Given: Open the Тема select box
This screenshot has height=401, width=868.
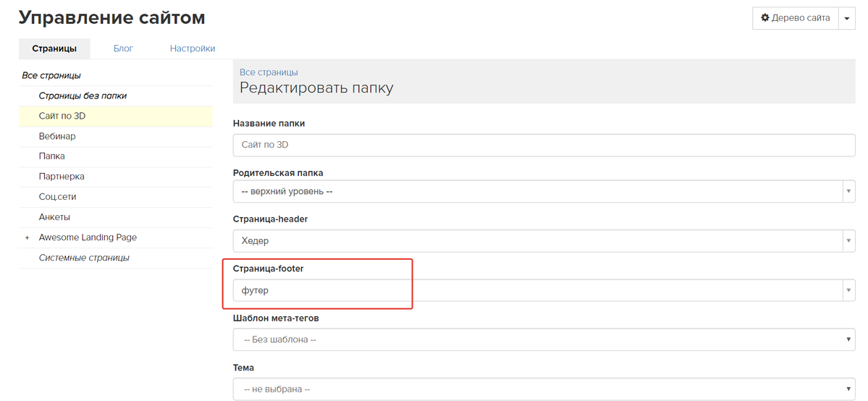Looking at the screenshot, I should click(x=544, y=389).
